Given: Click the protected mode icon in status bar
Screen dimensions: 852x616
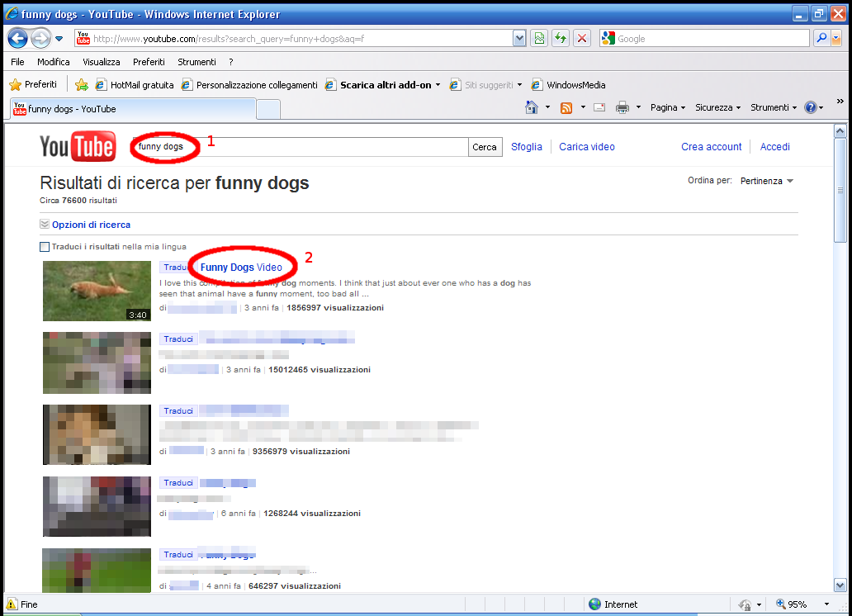Looking at the screenshot, I should 745,604.
